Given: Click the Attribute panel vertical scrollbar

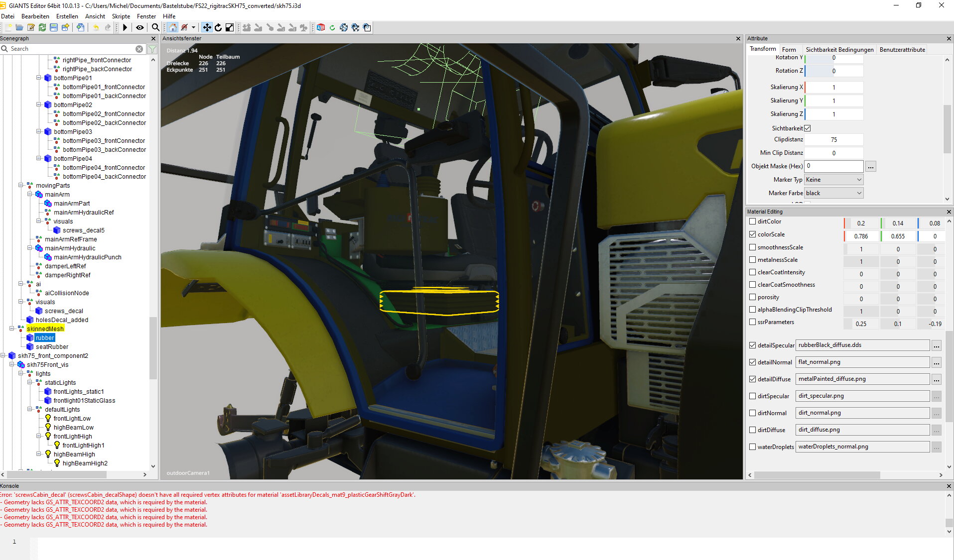Looking at the screenshot, I should [x=947, y=129].
